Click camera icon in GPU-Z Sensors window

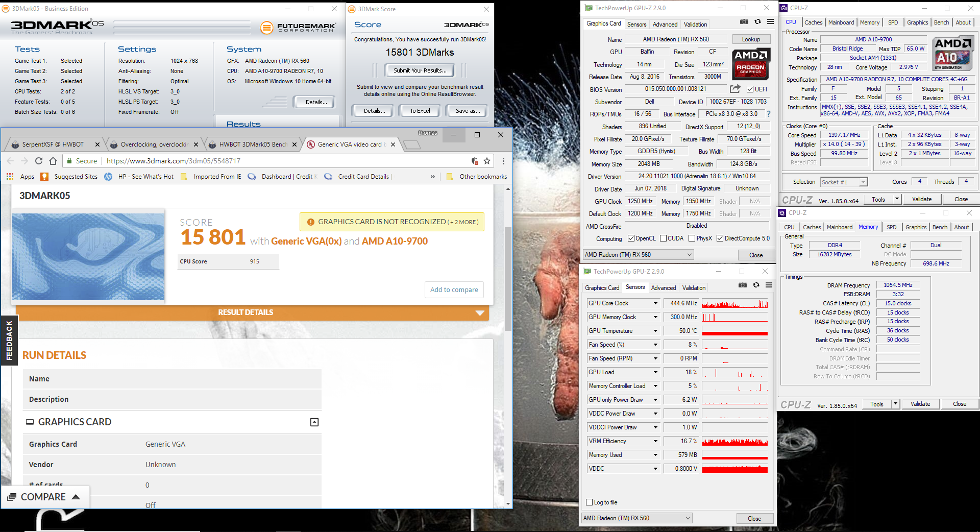click(743, 285)
